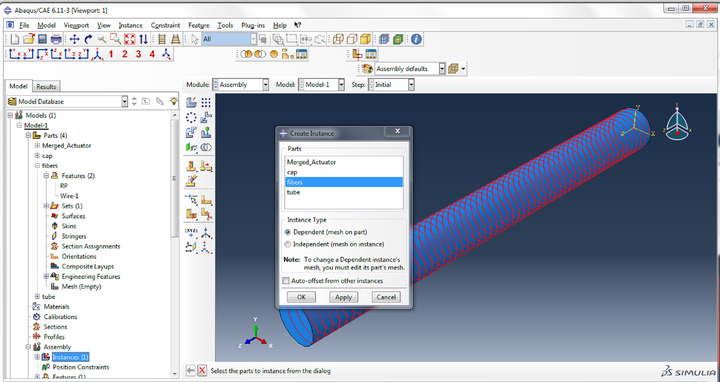Switch to the Results tab
720x382 pixels.
[x=46, y=86]
